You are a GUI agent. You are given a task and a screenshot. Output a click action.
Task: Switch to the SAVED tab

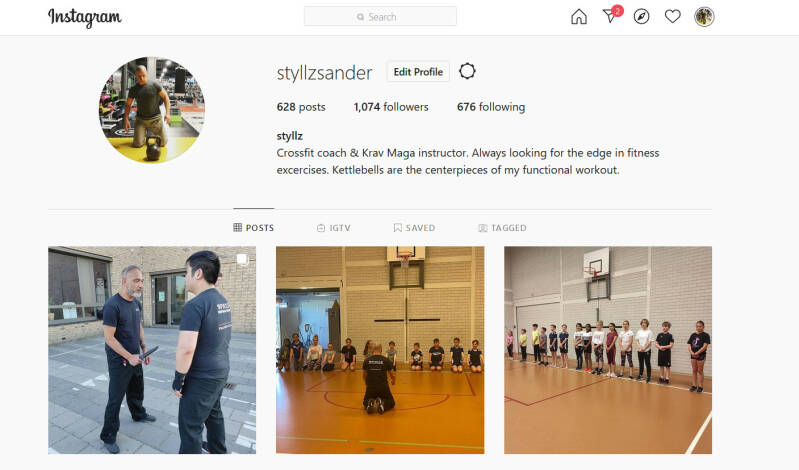[414, 228]
